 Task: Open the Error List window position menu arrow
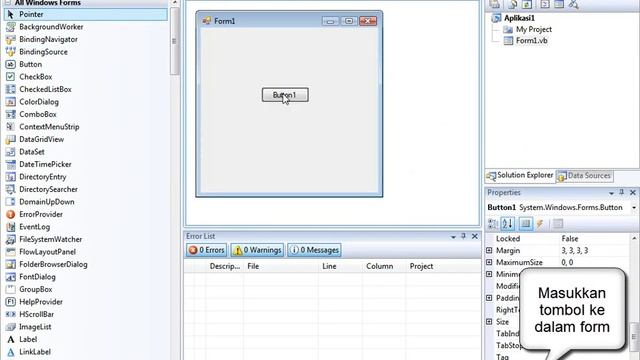(453, 237)
